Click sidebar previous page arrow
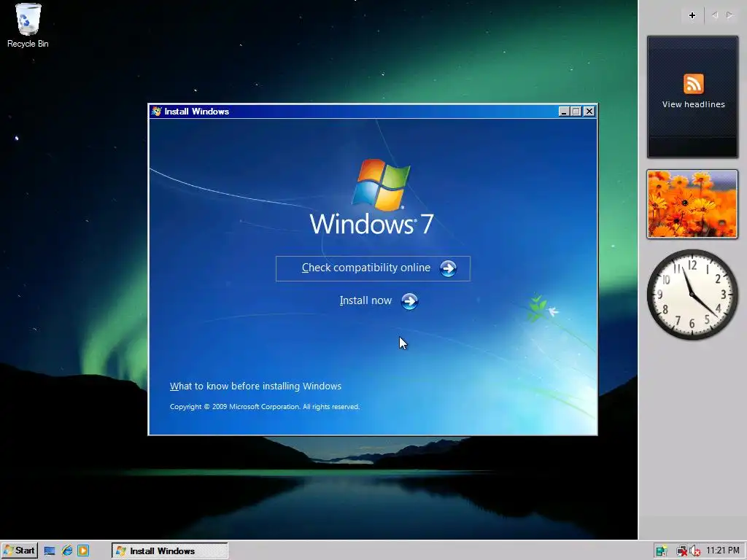The width and height of the screenshot is (747, 560). coord(715,15)
